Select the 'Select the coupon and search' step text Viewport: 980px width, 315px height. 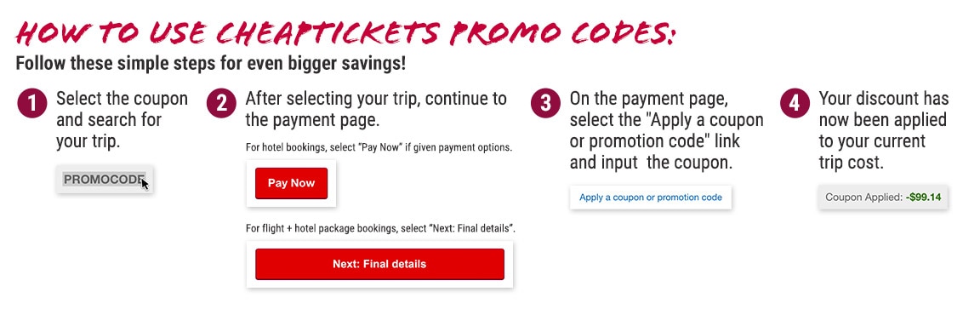(122, 120)
